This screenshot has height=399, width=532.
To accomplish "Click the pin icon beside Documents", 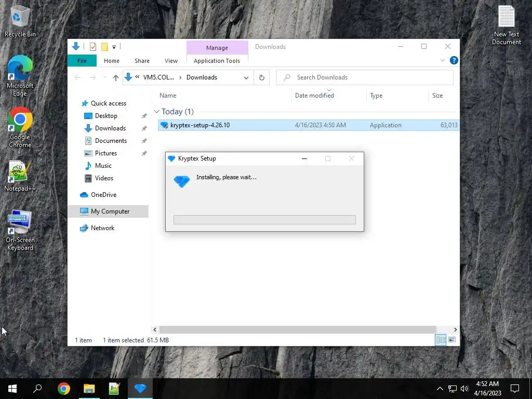I will click(x=144, y=141).
